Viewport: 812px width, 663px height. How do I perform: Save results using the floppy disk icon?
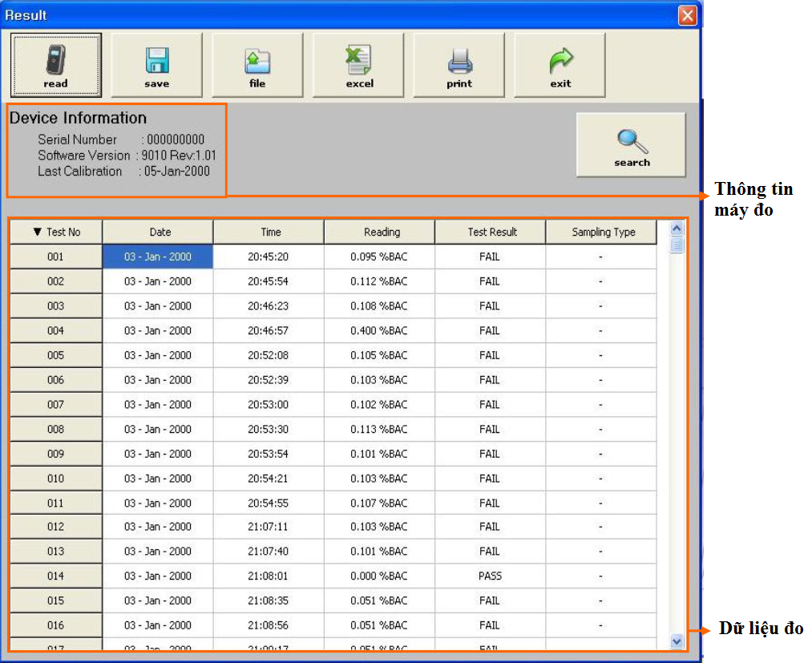(x=156, y=65)
